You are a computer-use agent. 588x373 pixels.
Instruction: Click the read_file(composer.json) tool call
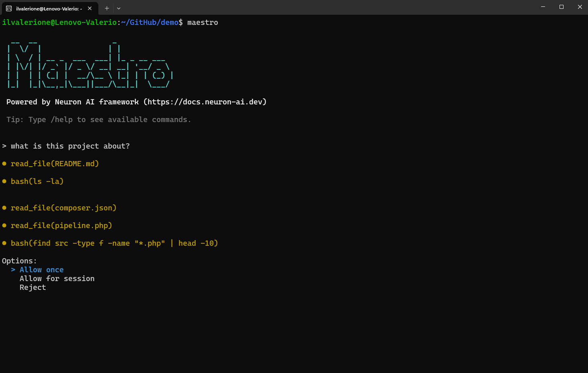coord(63,208)
